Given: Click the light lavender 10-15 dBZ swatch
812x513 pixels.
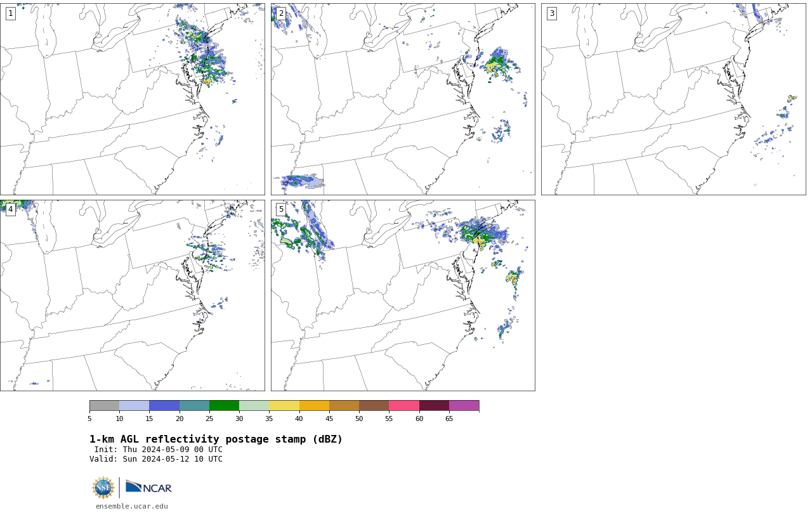Looking at the screenshot, I should [x=134, y=406].
